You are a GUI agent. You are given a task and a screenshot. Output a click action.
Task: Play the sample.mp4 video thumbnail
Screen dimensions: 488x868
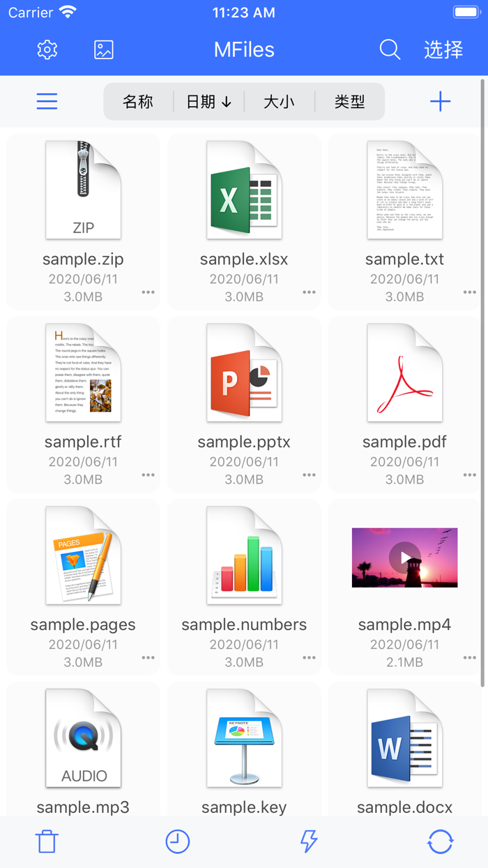tap(405, 558)
